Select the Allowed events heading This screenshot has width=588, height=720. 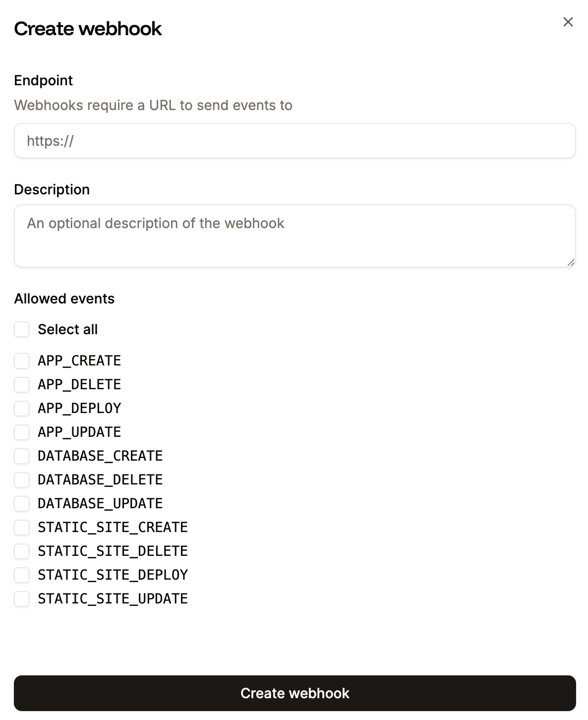click(x=64, y=298)
